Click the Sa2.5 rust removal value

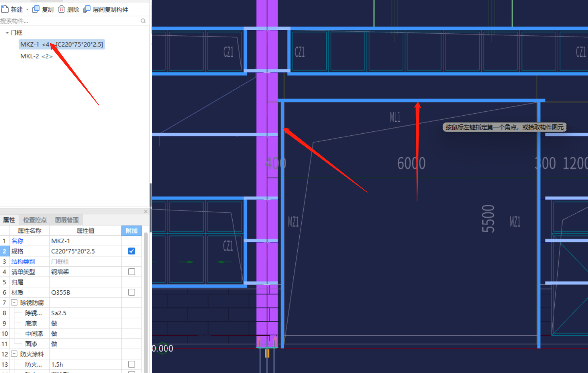pyautogui.click(x=86, y=313)
